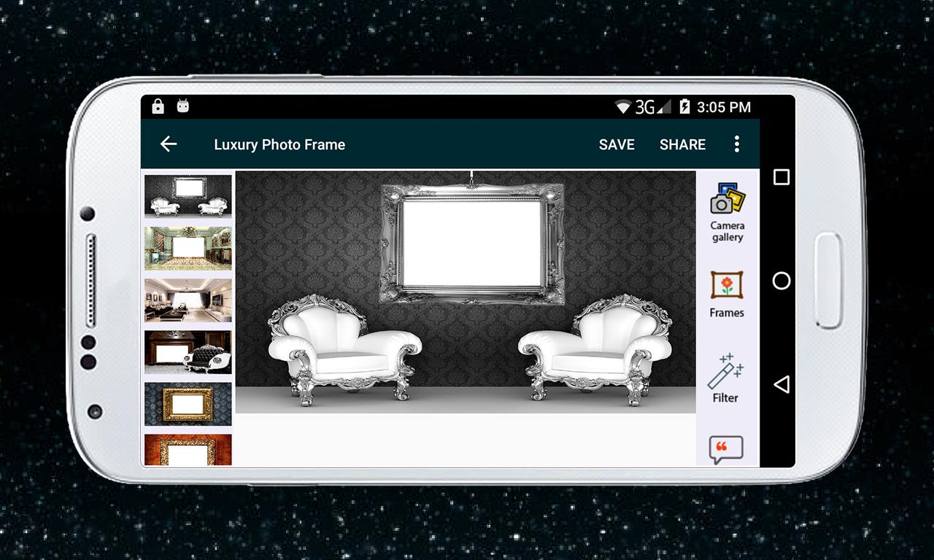Pick the gold frame on orange wall thumbnail
Screen dimensions: 934x560
[x=188, y=450]
